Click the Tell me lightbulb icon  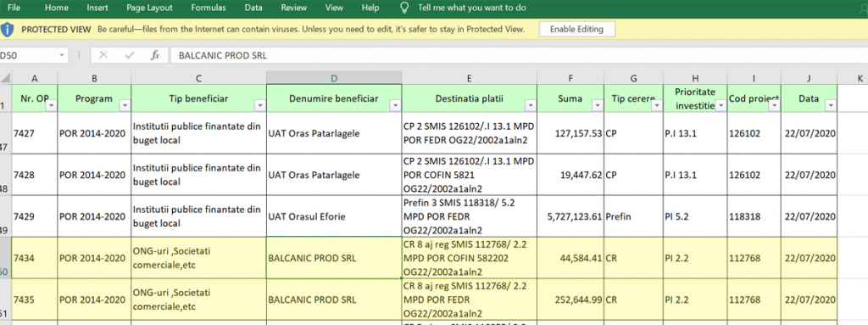[x=404, y=8]
